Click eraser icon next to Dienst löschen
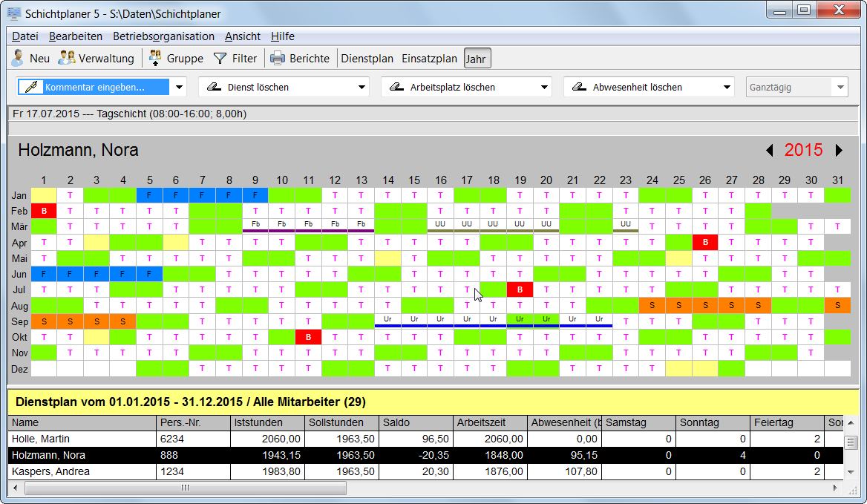The image size is (867, 504). coord(214,87)
